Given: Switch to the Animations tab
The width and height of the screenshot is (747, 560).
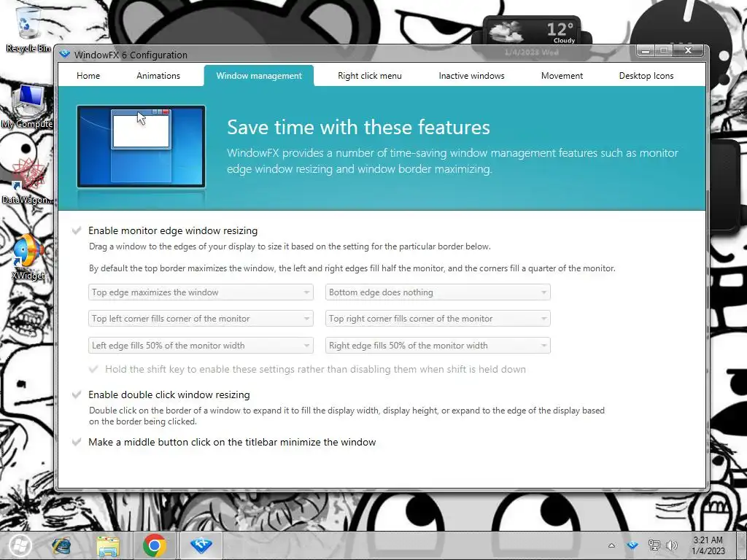Looking at the screenshot, I should point(158,76).
